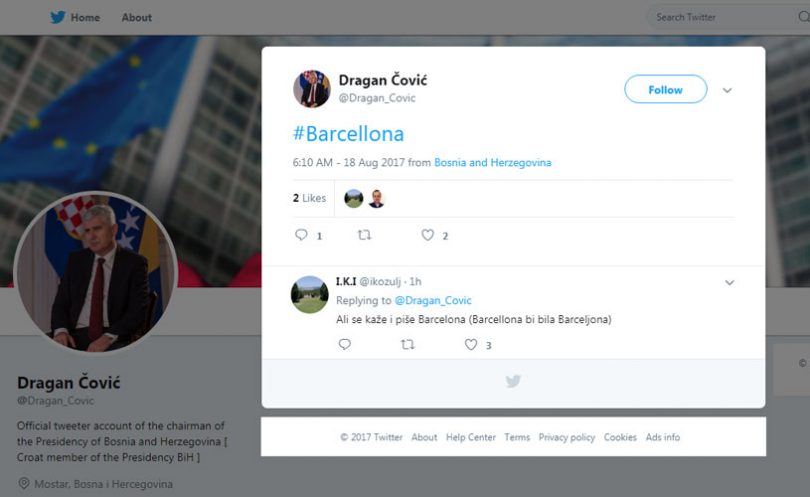Screen dimensions: 810x497
Task: Open first liker's landscape avatar
Action: click(354, 198)
